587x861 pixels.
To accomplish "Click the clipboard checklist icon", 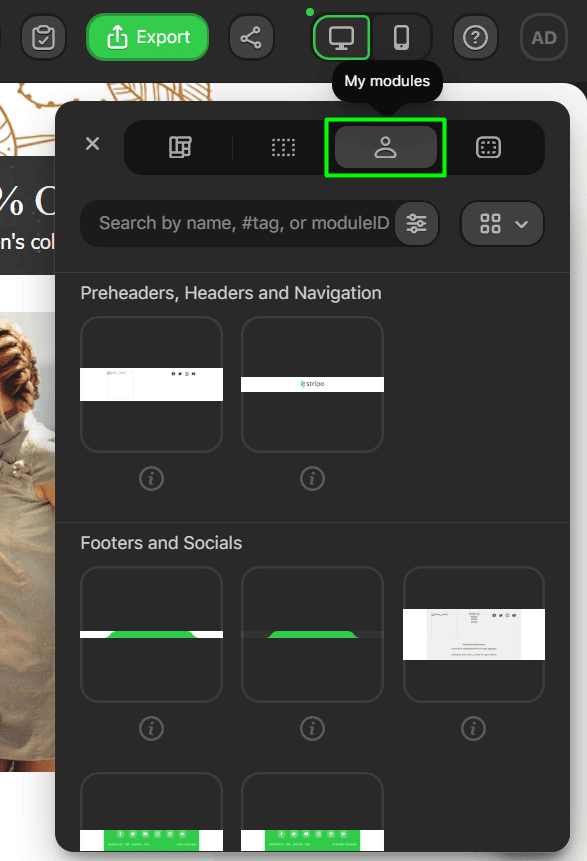I will (x=43, y=37).
